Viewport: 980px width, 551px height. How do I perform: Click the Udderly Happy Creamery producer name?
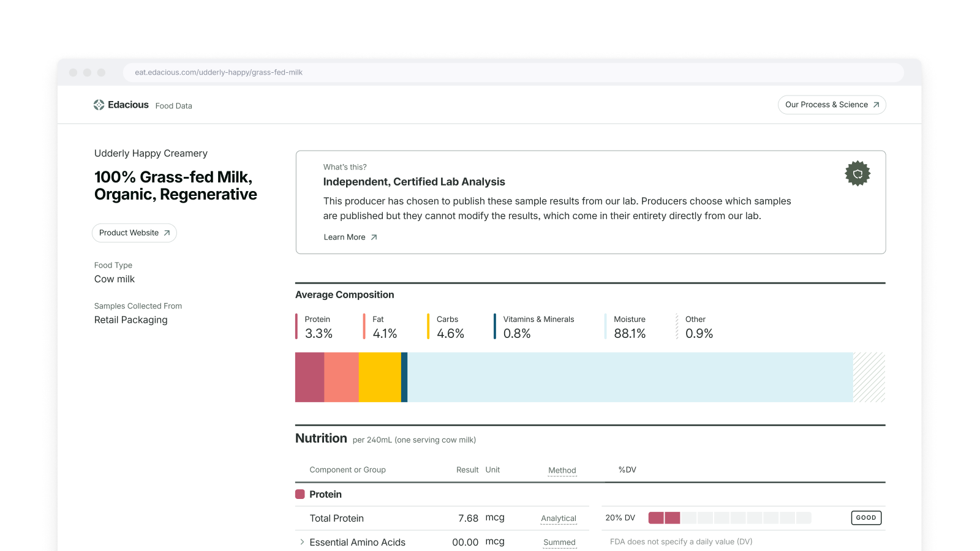click(x=151, y=153)
